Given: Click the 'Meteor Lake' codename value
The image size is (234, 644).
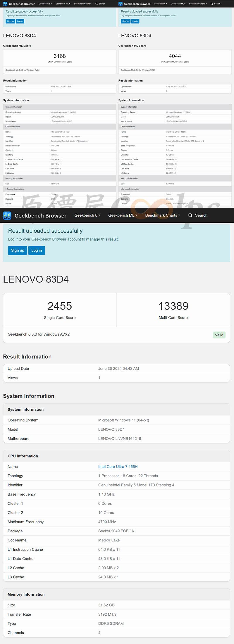Looking at the screenshot, I should 109,540.
